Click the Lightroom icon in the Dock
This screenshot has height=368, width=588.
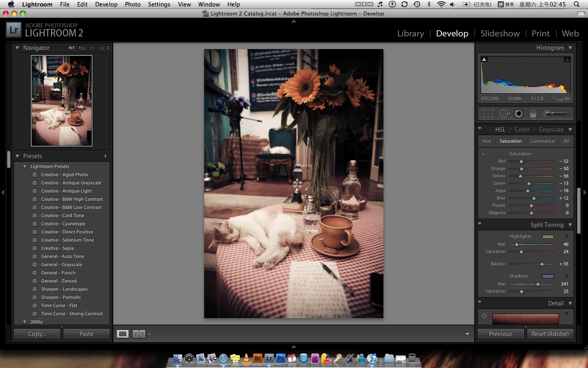[x=269, y=358]
